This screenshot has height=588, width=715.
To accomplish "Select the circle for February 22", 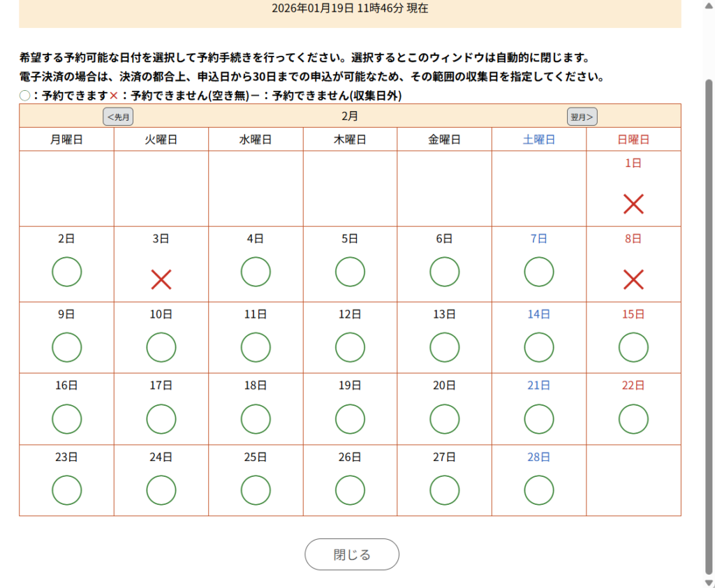I will [x=633, y=418].
